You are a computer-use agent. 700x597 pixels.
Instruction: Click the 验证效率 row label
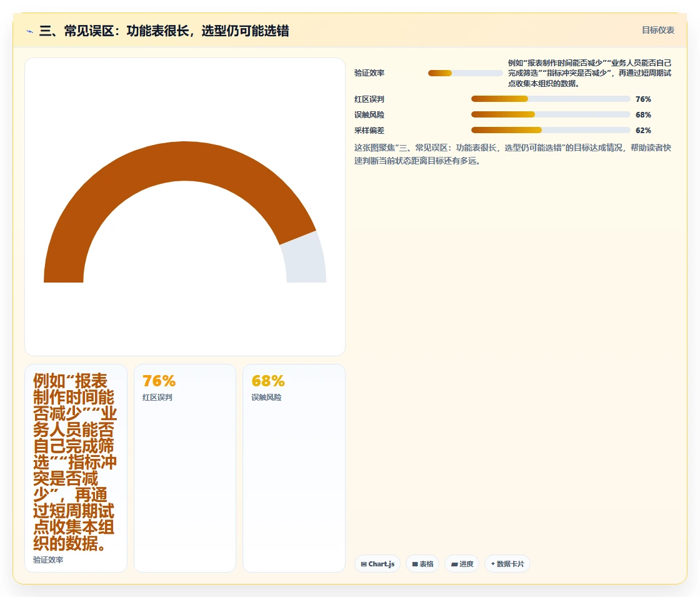[369, 73]
